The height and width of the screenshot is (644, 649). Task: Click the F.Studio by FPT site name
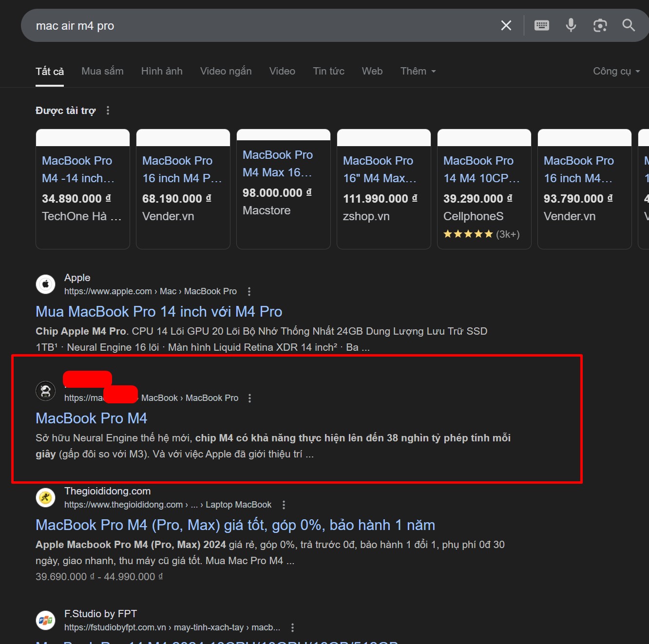click(x=100, y=614)
